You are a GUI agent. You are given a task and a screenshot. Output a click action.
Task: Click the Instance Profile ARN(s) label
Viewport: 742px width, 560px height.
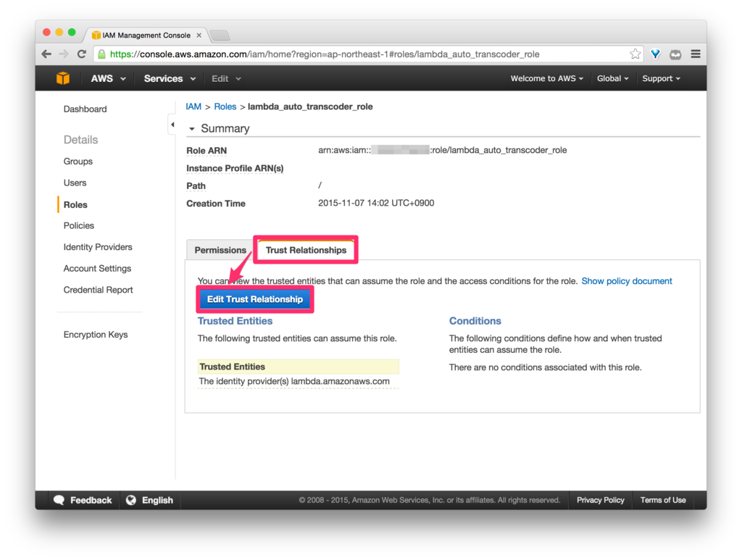click(x=235, y=168)
